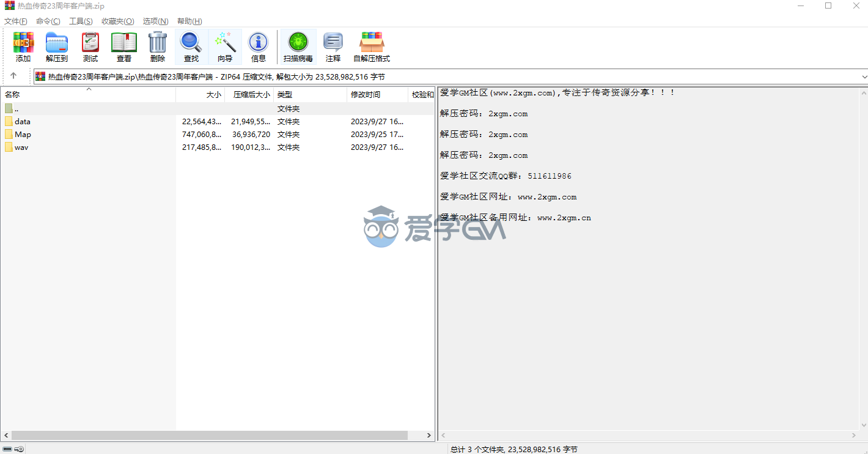
Task: Maximize the WinRAR window
Action: coord(828,6)
